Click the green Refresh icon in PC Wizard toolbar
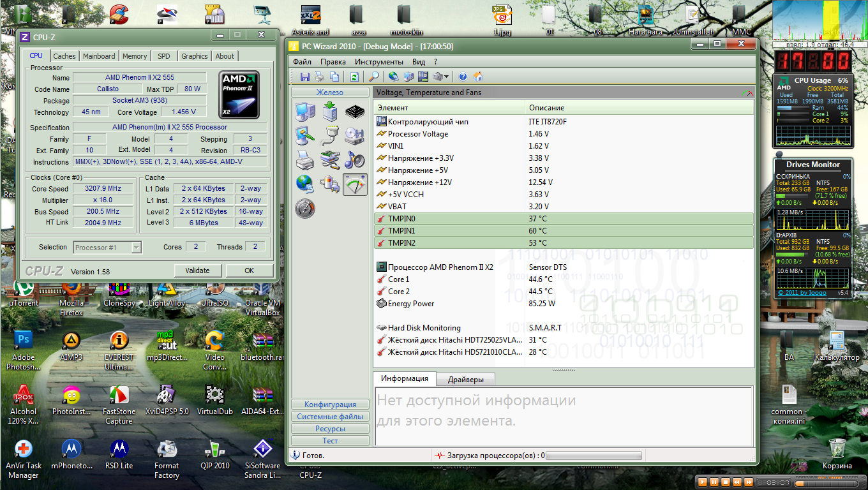This screenshot has width=868, height=490. point(354,77)
